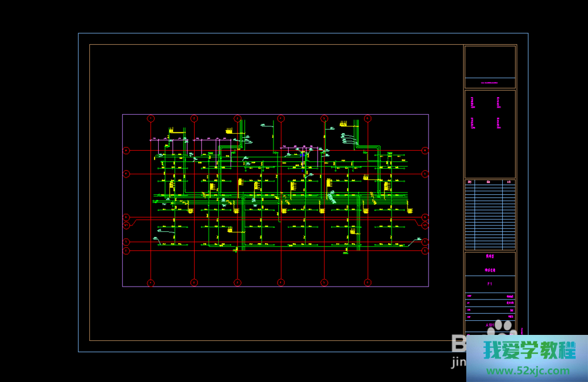Screen dimensions: 588x382
Task: Click the 我爱学教程 watermark text
Action: [529, 351]
